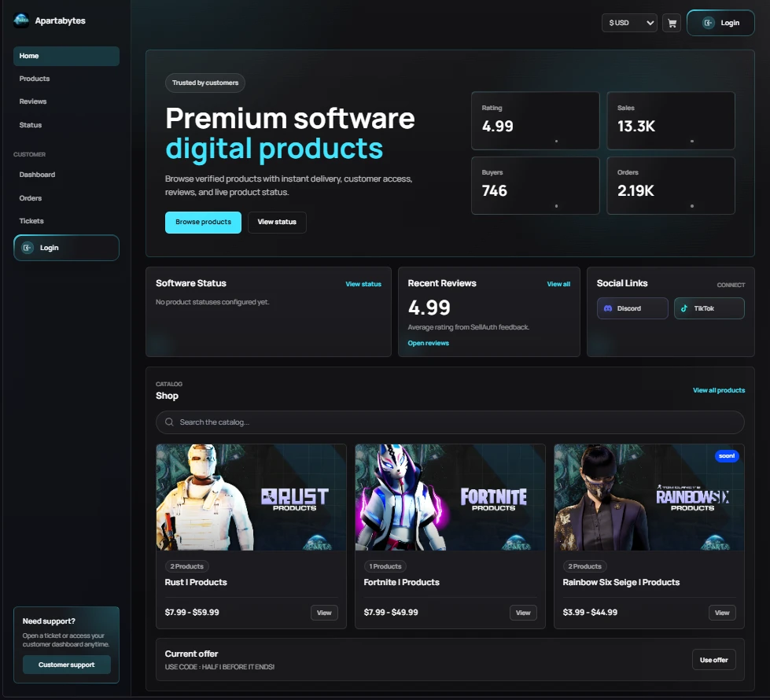Click the Apartabytes logo icon
This screenshot has height=700, width=770.
point(21,20)
